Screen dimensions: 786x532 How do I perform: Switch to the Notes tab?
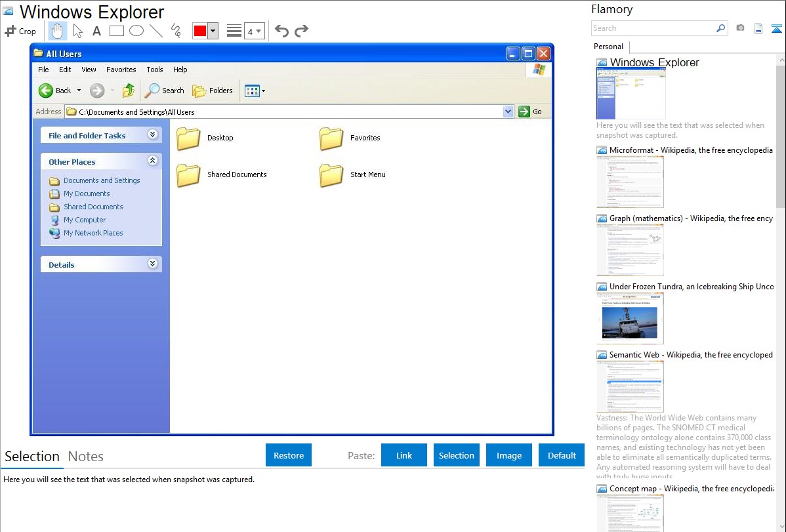coord(86,457)
